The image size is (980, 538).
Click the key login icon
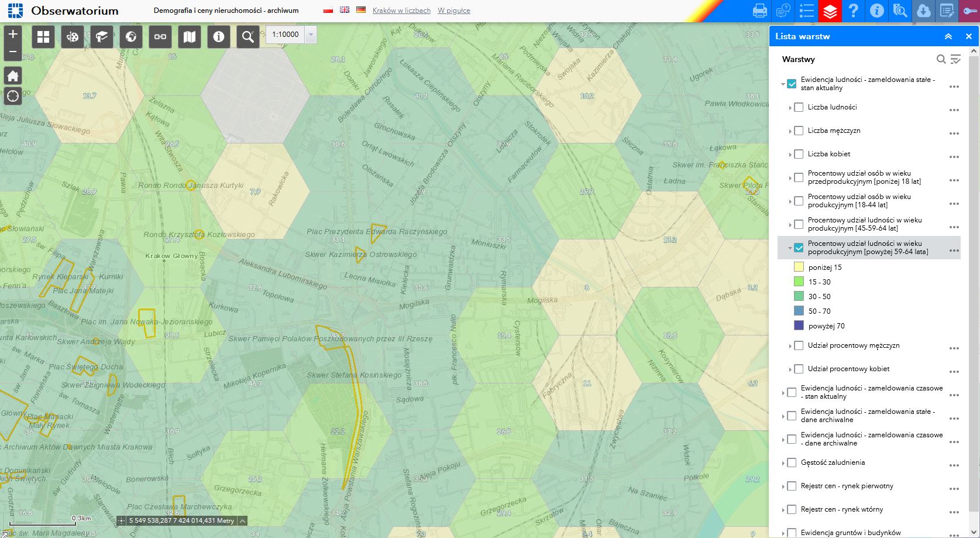pyautogui.click(x=970, y=11)
